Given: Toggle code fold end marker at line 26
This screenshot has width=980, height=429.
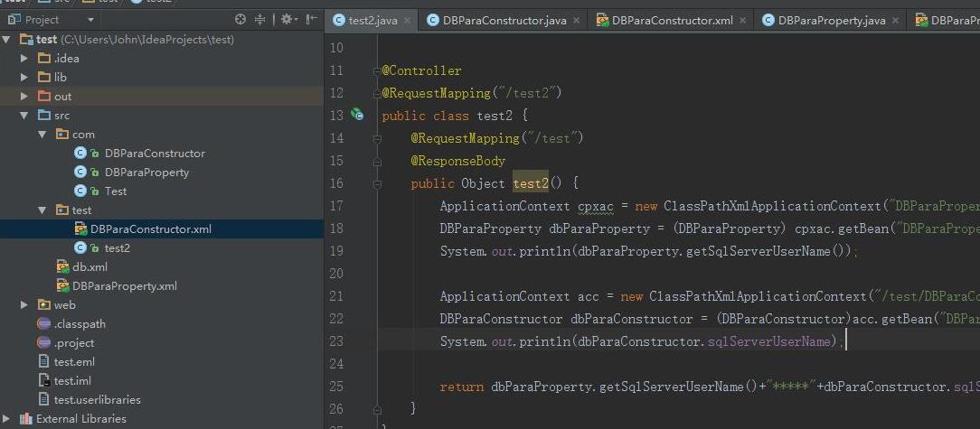Looking at the screenshot, I should coord(377,410).
